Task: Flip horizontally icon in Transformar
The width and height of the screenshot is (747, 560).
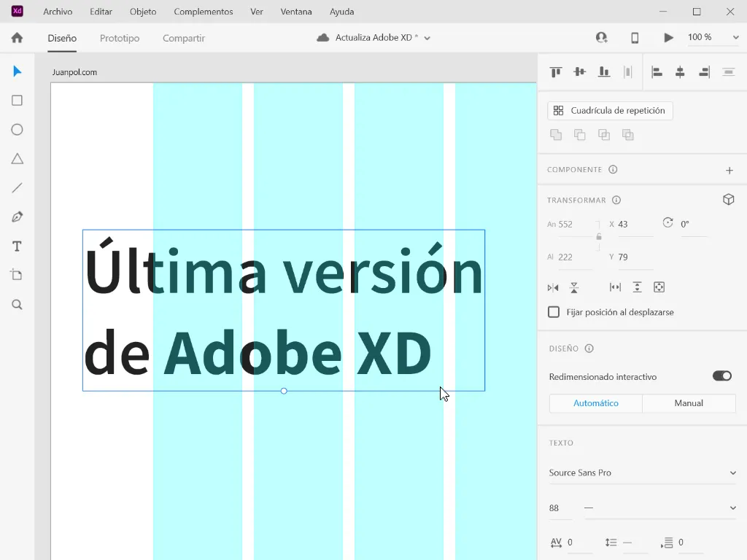Action: (x=553, y=287)
